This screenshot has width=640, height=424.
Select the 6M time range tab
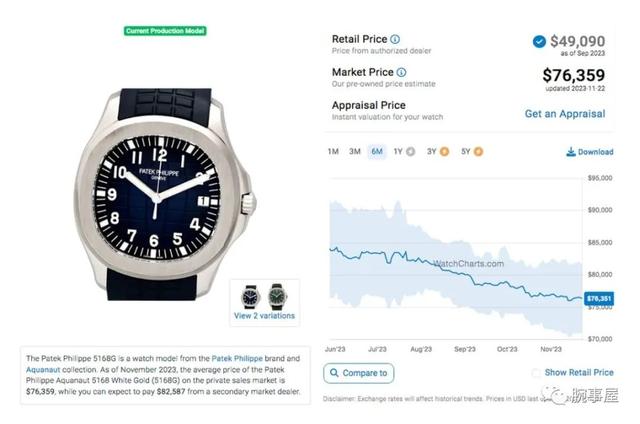click(377, 152)
